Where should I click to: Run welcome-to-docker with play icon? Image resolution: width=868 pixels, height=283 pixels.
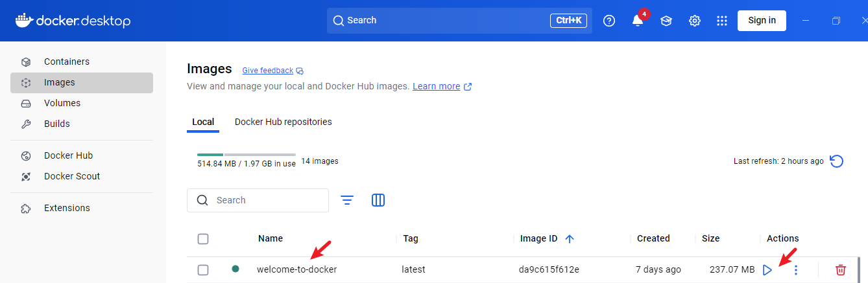click(767, 270)
